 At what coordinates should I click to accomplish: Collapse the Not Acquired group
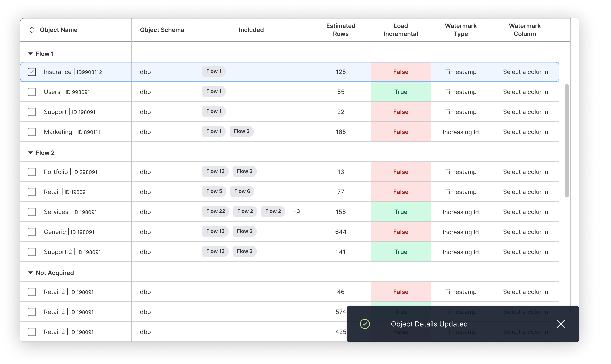point(30,273)
